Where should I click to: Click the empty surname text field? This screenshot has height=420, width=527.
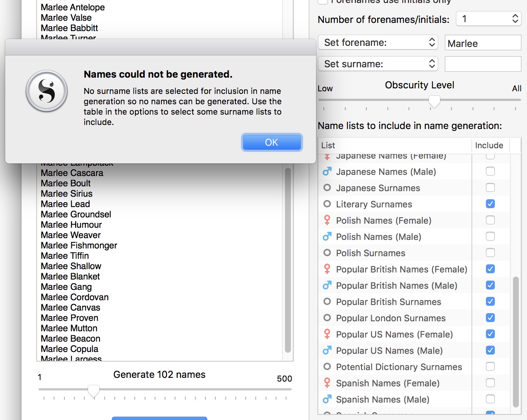483,64
